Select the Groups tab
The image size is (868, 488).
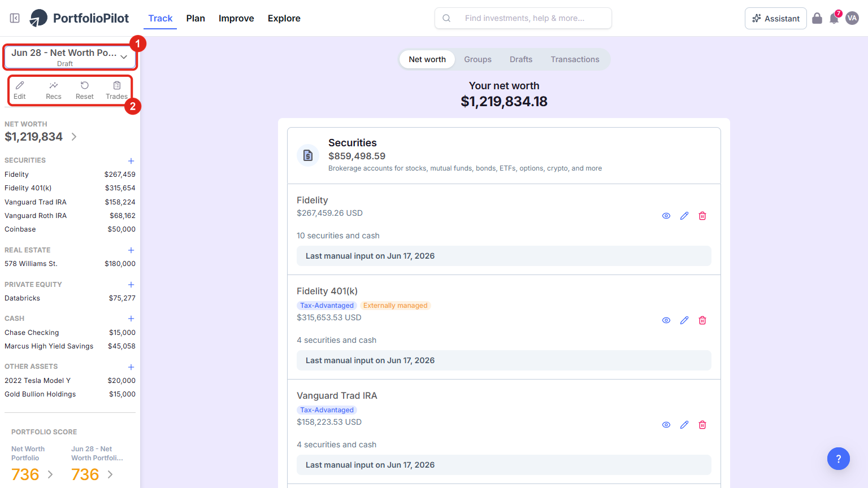(478, 59)
